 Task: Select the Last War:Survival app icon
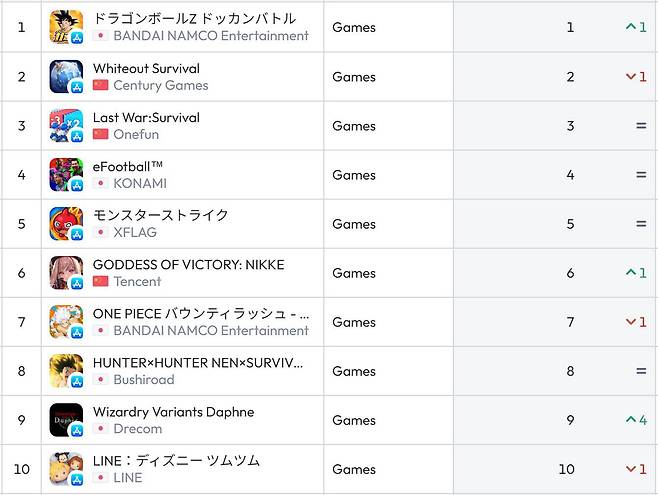[66, 126]
